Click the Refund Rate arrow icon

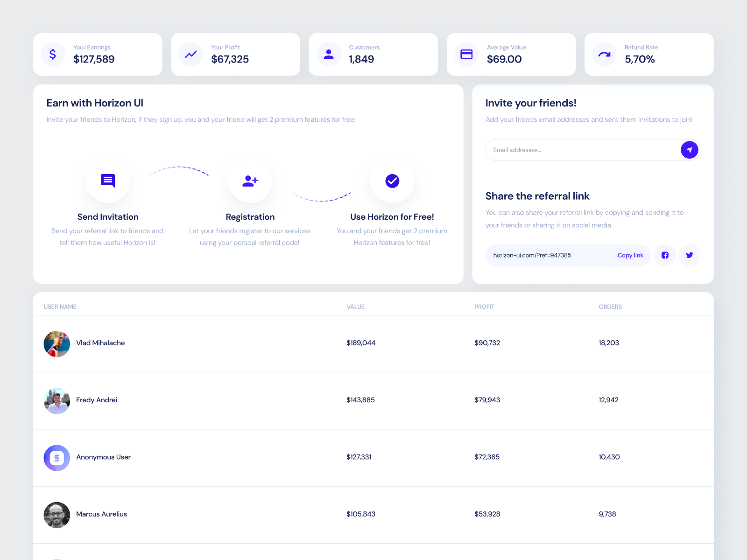tap(604, 54)
